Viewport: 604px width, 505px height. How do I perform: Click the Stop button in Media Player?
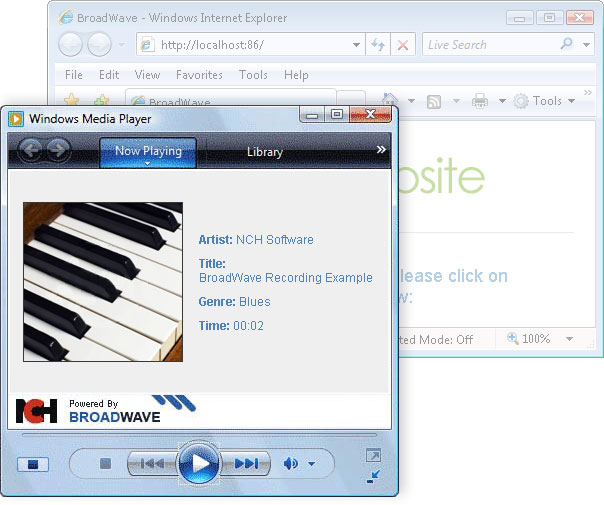tap(105, 463)
